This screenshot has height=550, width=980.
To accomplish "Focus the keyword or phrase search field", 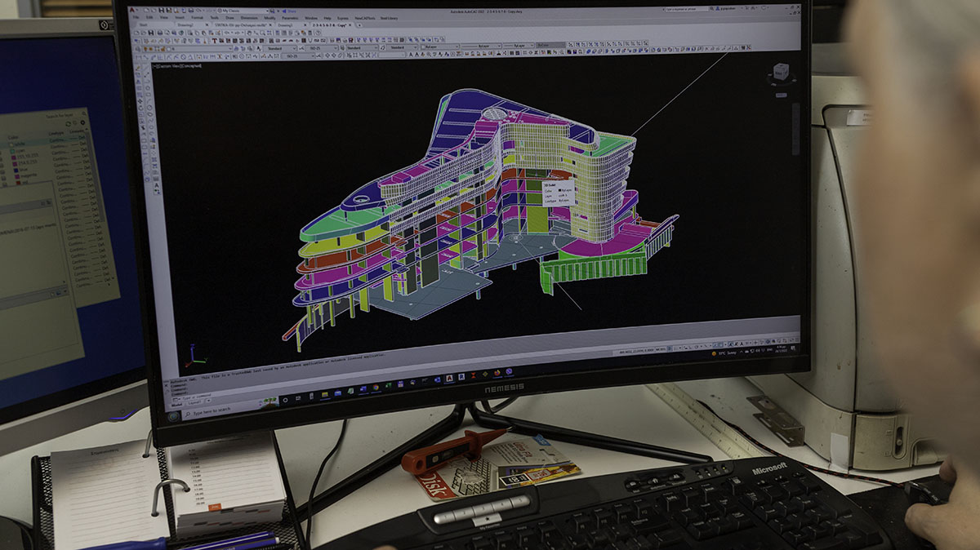I will pyautogui.click(x=688, y=9).
